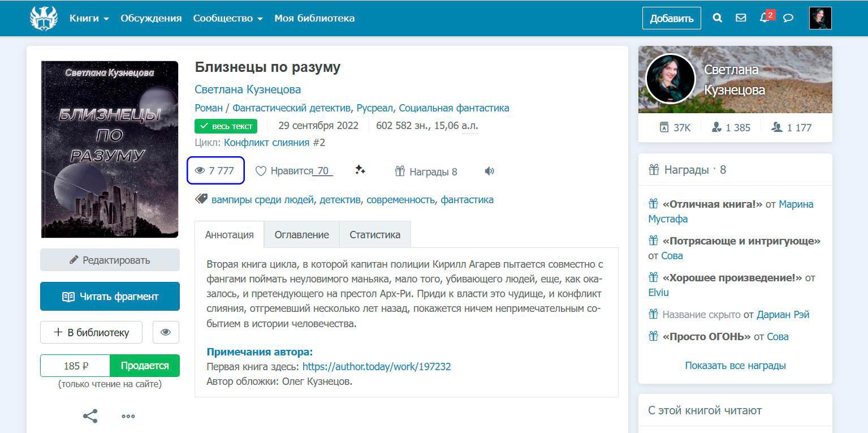This screenshot has height=433, width=868.
Task: Click the speaker audio icon
Action: (490, 171)
